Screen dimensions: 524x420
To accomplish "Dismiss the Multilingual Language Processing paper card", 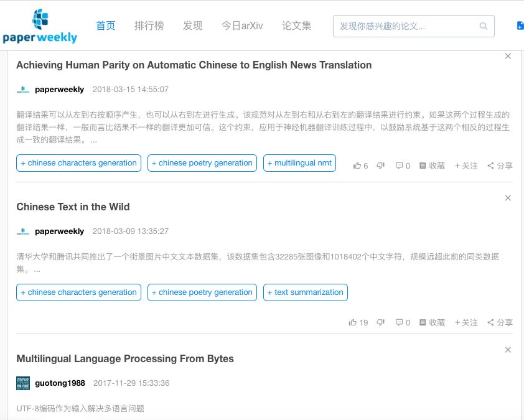I will coord(508,350).
